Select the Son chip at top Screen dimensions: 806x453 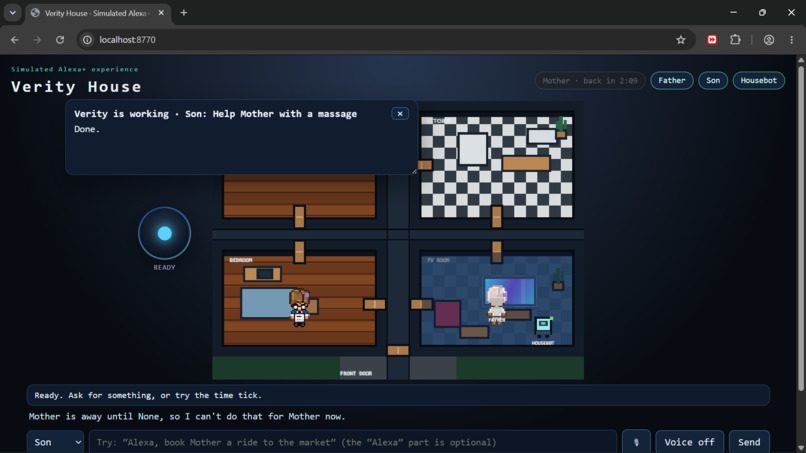point(713,80)
